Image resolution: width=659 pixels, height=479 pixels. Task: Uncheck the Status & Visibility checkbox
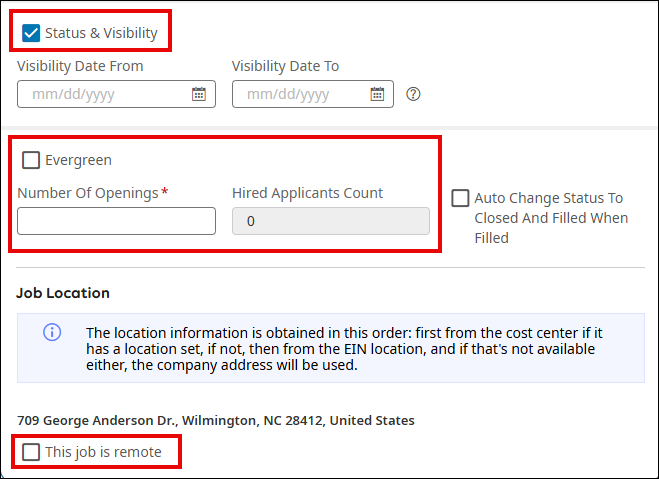point(31,33)
